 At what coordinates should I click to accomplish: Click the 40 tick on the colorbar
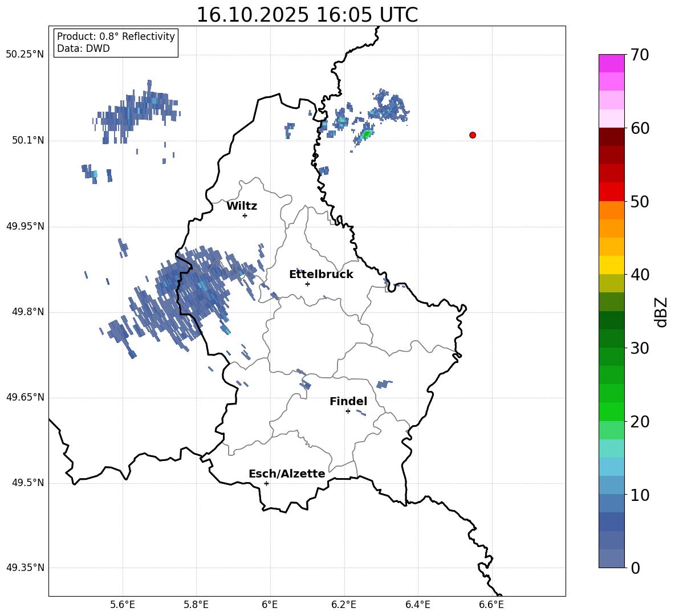click(x=640, y=275)
